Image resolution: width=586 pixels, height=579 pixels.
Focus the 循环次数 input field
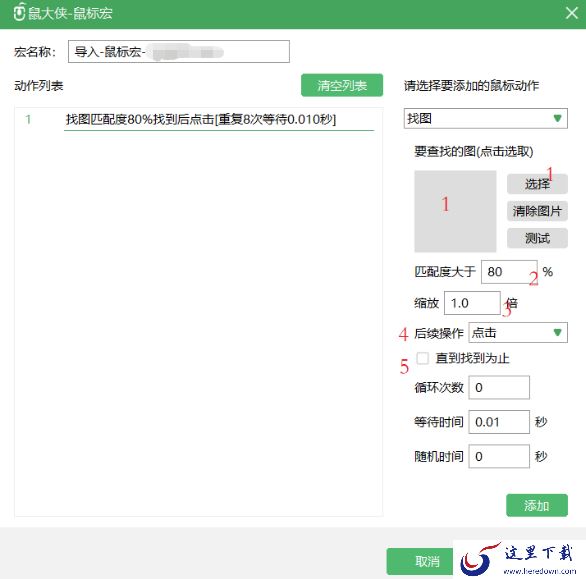click(x=499, y=388)
